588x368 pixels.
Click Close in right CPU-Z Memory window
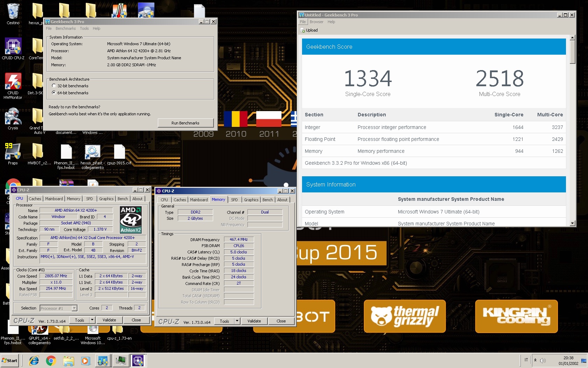point(281,321)
